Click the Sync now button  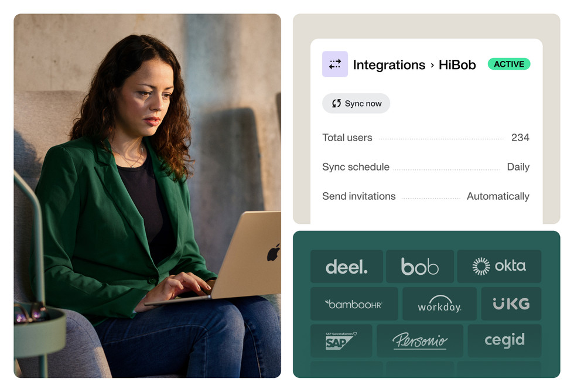(356, 103)
